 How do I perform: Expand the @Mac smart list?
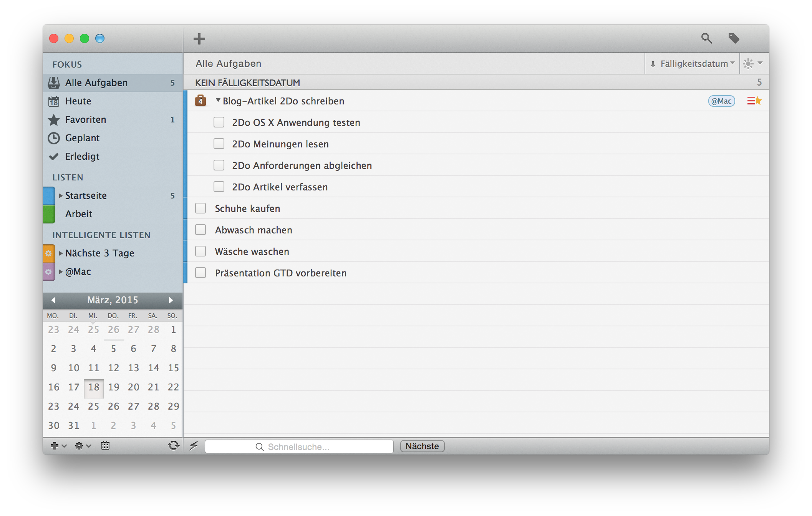click(x=61, y=271)
